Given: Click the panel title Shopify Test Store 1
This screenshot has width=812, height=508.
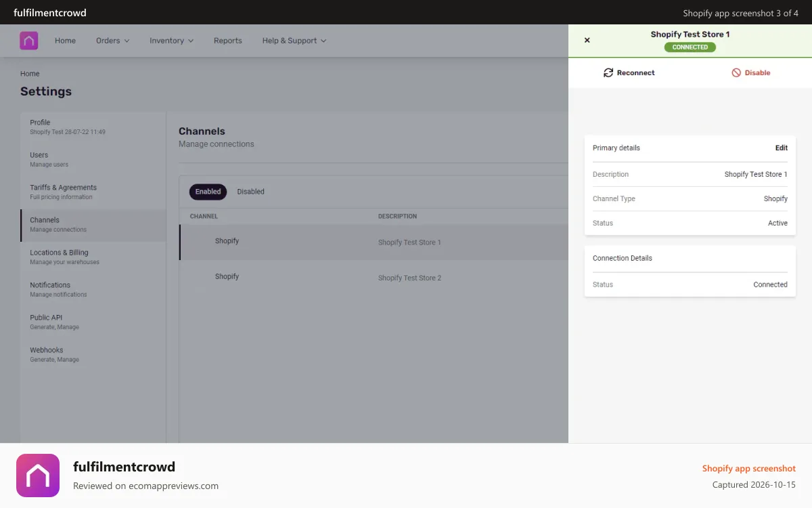Looking at the screenshot, I should click(x=690, y=34).
